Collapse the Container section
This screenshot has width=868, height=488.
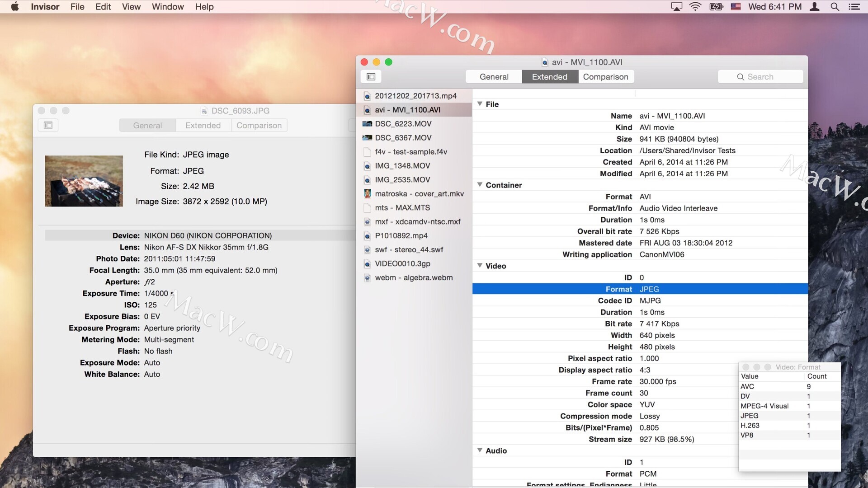tap(480, 185)
